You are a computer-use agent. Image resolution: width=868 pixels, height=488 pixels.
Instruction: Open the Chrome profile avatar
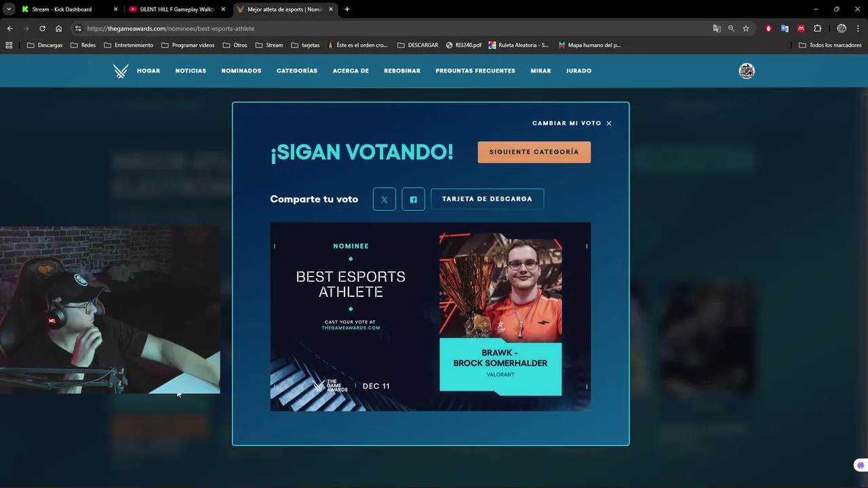842,28
